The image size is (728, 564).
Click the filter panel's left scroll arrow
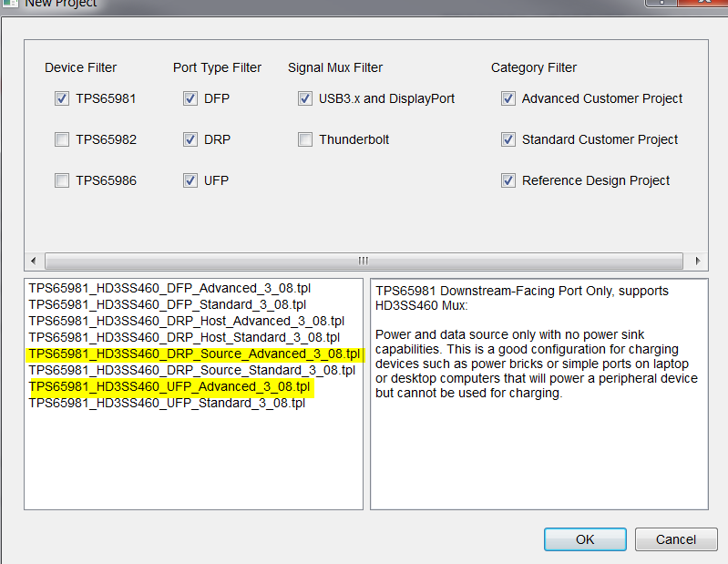[33, 260]
